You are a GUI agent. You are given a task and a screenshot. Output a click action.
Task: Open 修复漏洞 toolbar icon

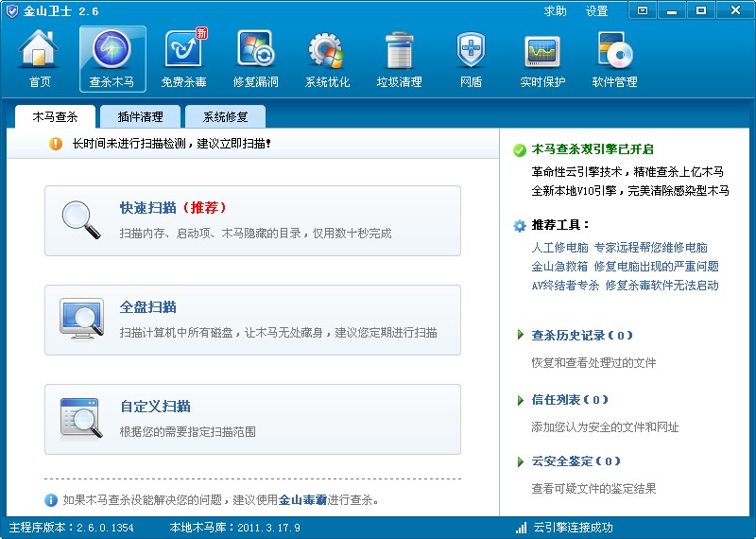(255, 49)
